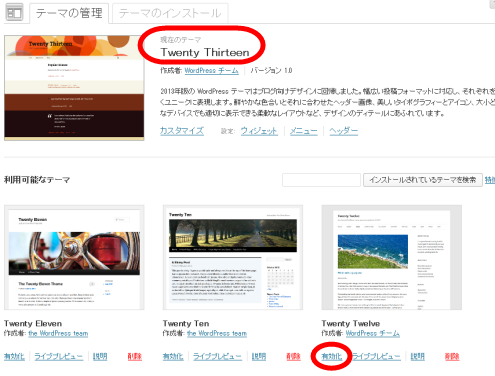Open the ウィジェット settings link
Image resolution: width=495 pixels, height=376 pixels.
259,131
